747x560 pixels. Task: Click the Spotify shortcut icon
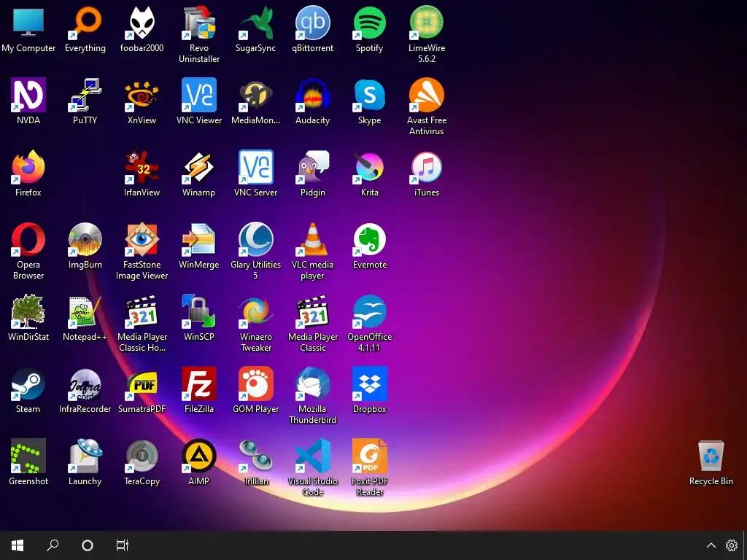click(369, 23)
